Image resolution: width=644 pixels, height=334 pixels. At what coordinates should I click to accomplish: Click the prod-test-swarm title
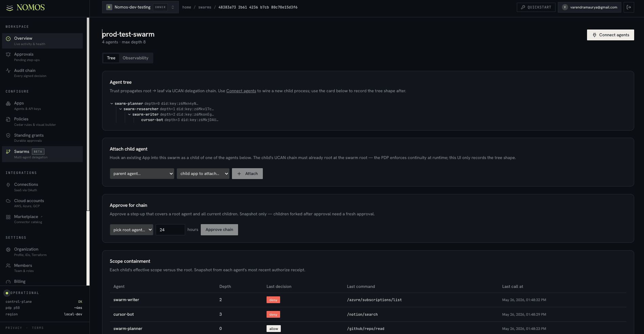coord(128,34)
